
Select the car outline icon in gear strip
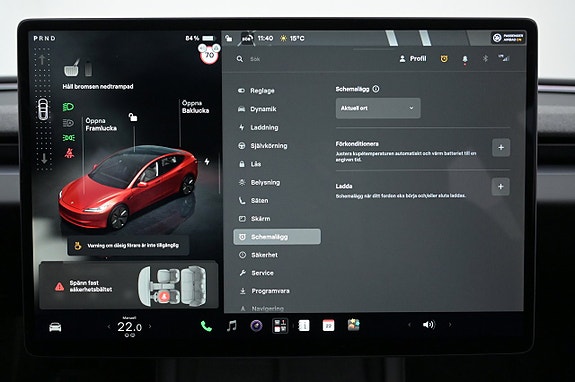click(x=43, y=110)
